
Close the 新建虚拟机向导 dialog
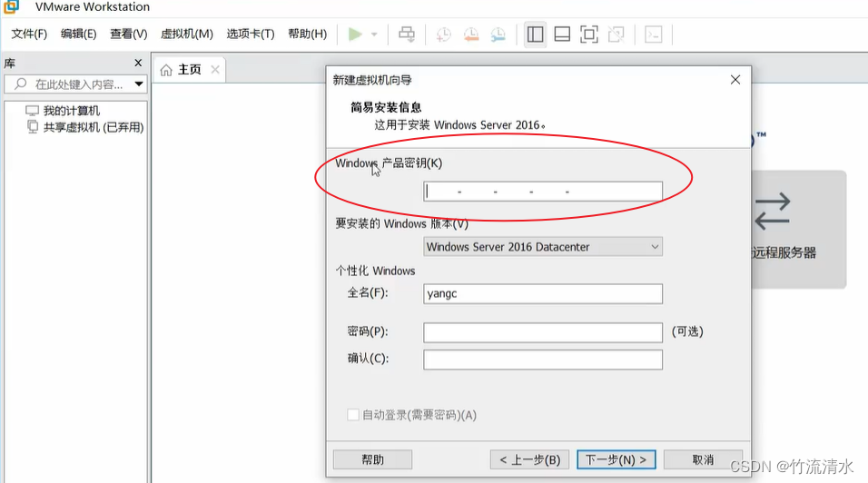[x=735, y=80]
